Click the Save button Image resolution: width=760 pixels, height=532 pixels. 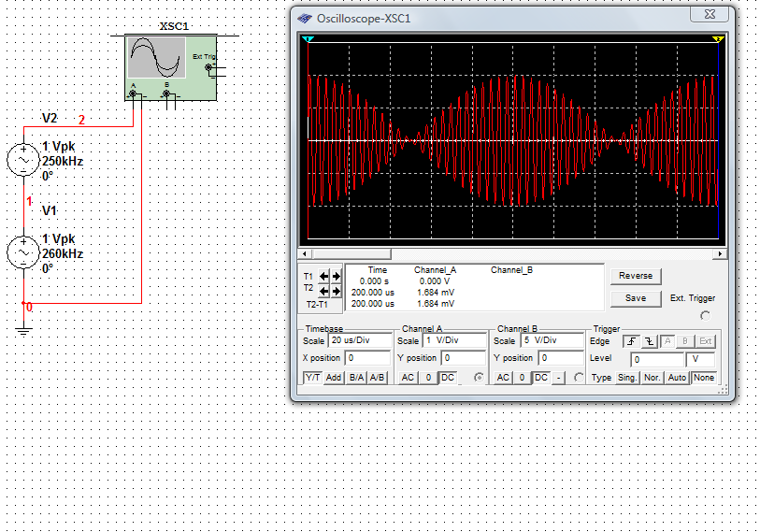tap(636, 298)
